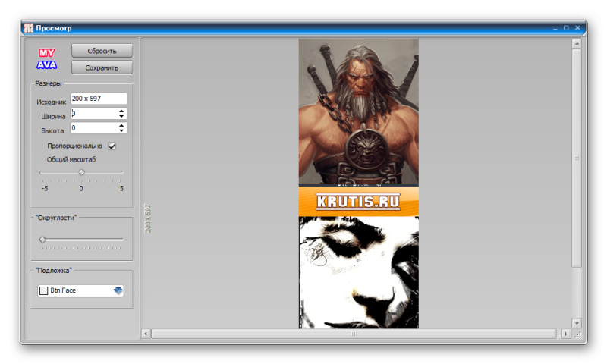Image resolution: width=607 pixels, height=364 pixels.
Task: Maximize the Просмотр window
Action: [566, 28]
